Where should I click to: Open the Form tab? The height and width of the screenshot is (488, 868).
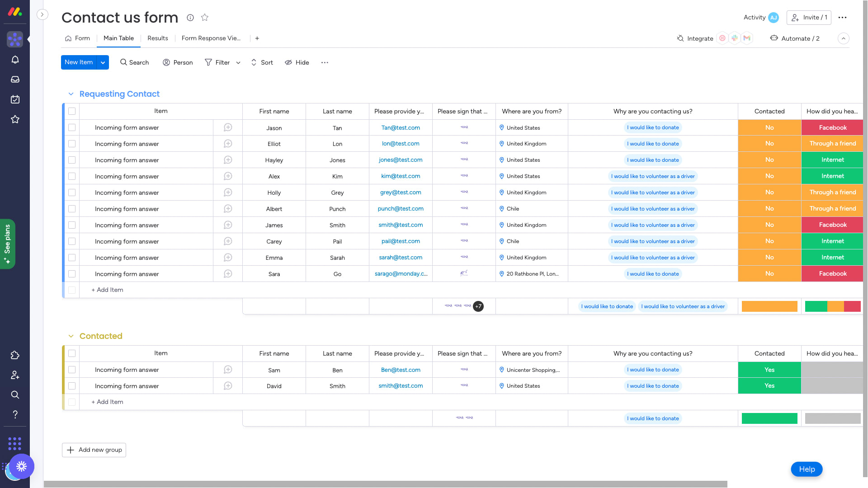click(77, 38)
